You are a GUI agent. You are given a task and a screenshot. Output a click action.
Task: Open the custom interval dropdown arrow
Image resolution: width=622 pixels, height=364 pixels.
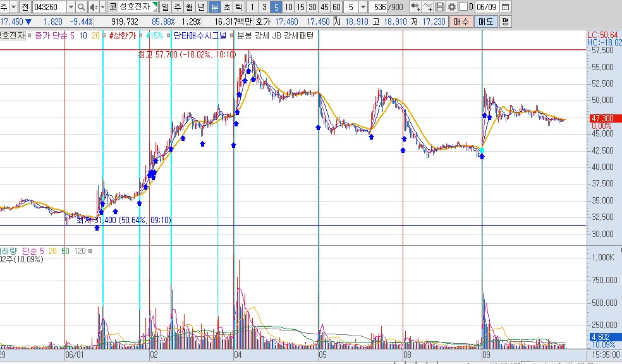pos(363,7)
